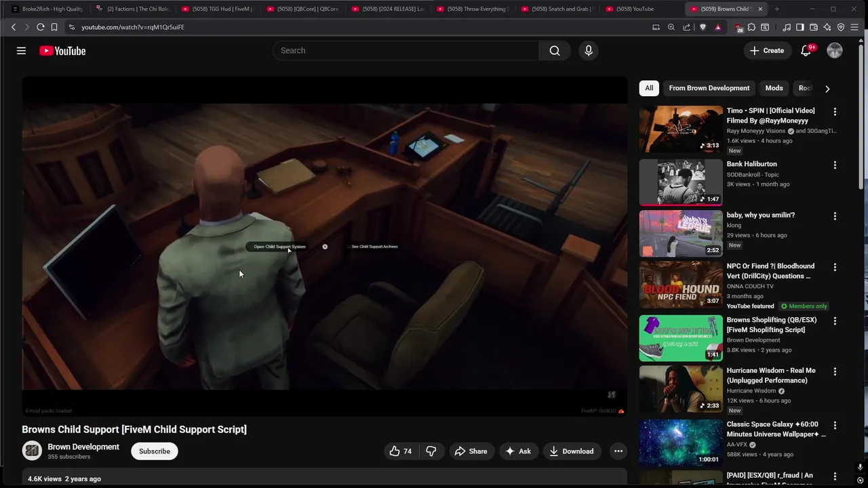Filter by Mods chip
This screenshot has width=868, height=488.
[x=774, y=88]
